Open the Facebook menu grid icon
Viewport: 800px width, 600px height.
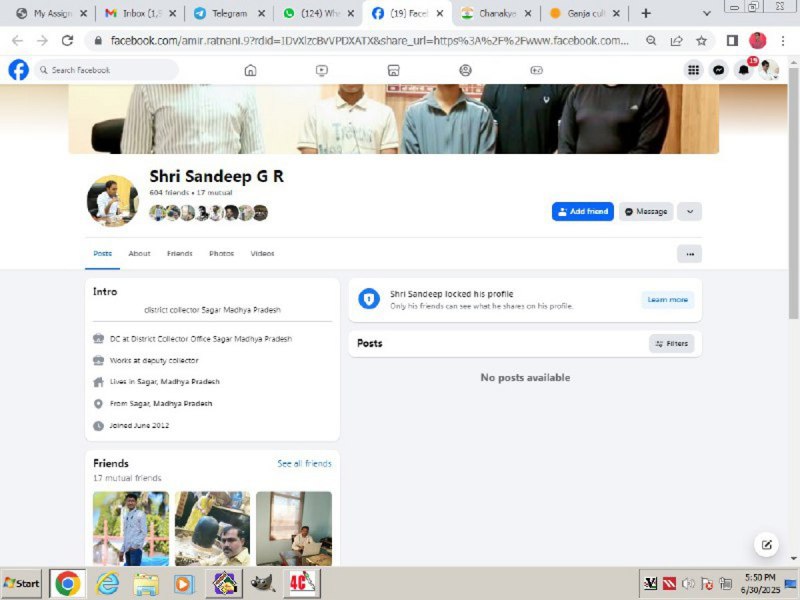pyautogui.click(x=693, y=70)
